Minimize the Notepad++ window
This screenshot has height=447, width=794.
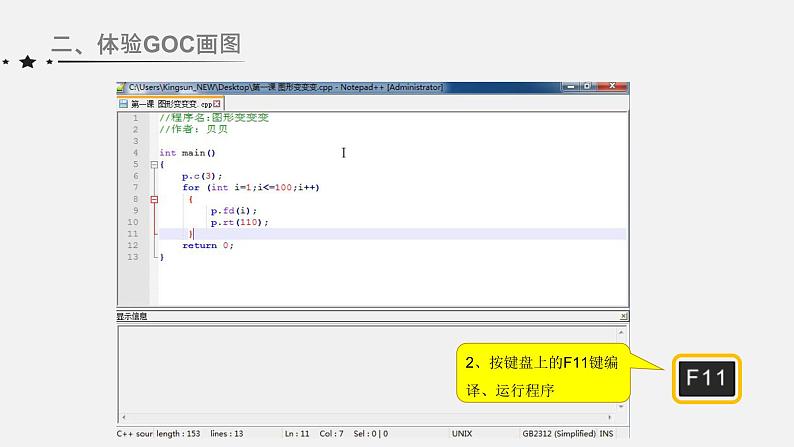click(x=571, y=87)
